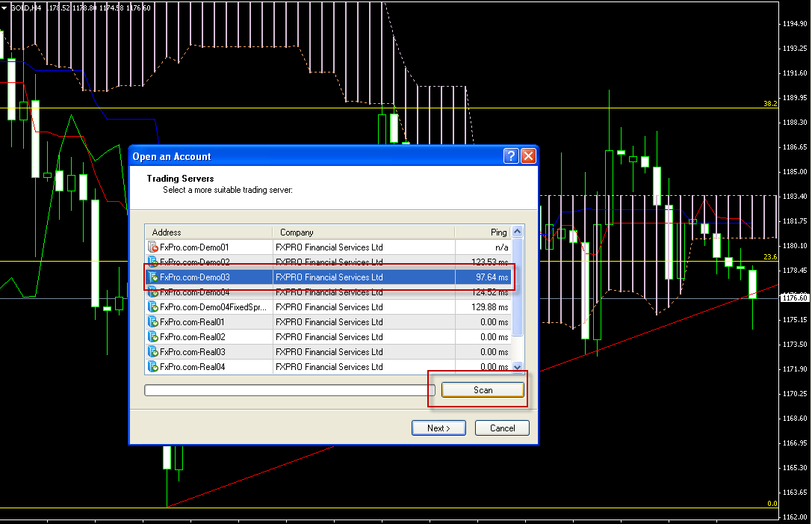Select server FxPro.com-Demo04FixedSpr...
812x524 pixels.
[x=328, y=306]
